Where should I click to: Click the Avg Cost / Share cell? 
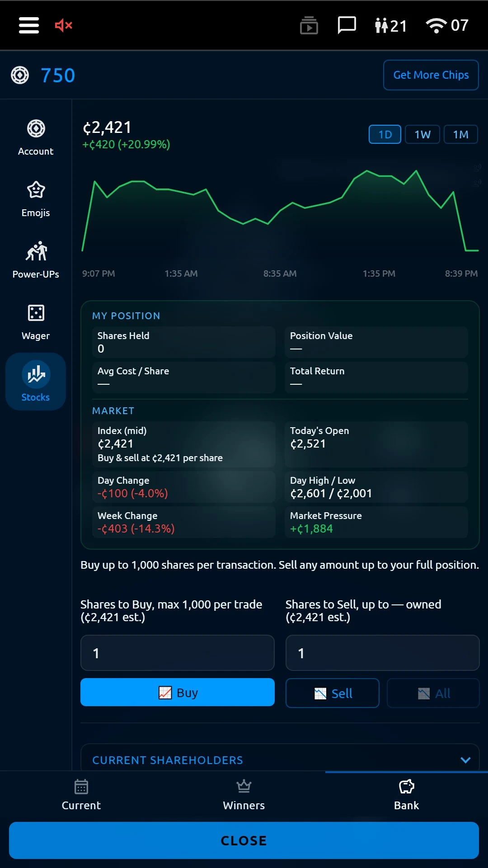click(184, 377)
